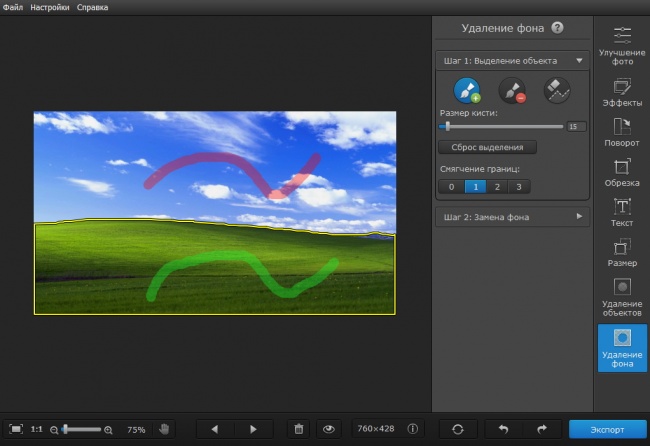Click the zoom in magnifier
This screenshot has height=446, width=650.
coord(108,430)
